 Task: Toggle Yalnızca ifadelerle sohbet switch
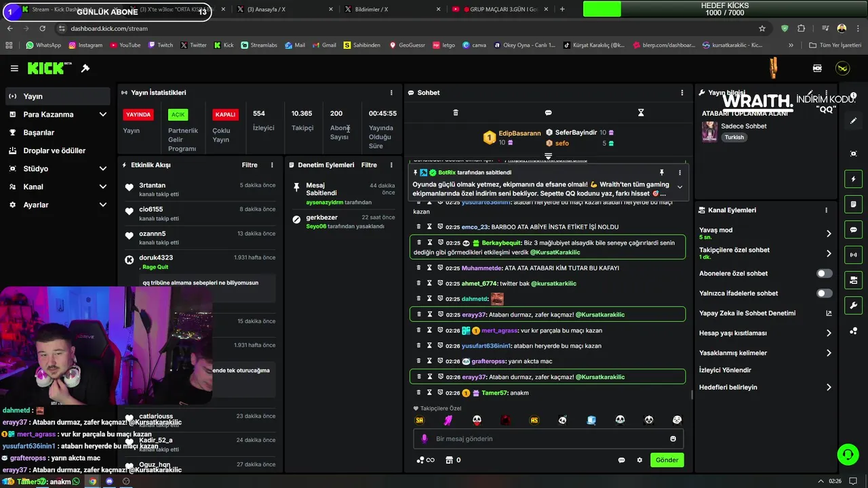tap(824, 293)
